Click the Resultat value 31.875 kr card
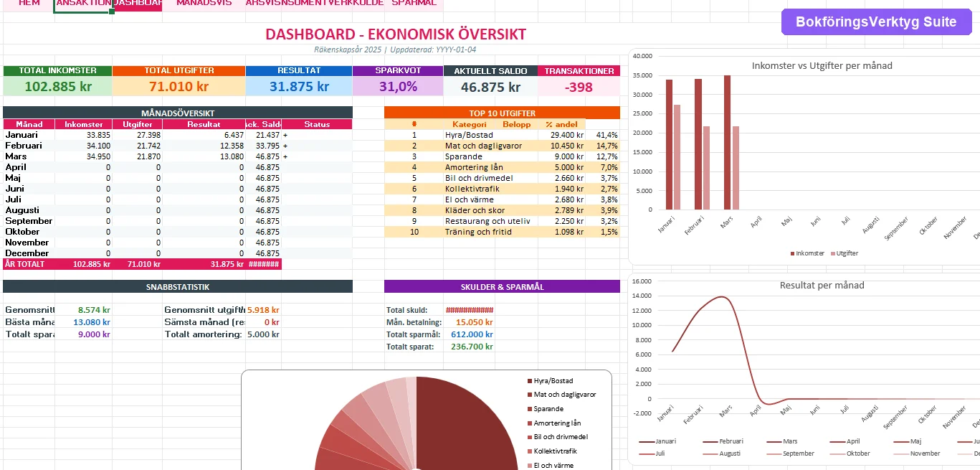 coord(299,86)
